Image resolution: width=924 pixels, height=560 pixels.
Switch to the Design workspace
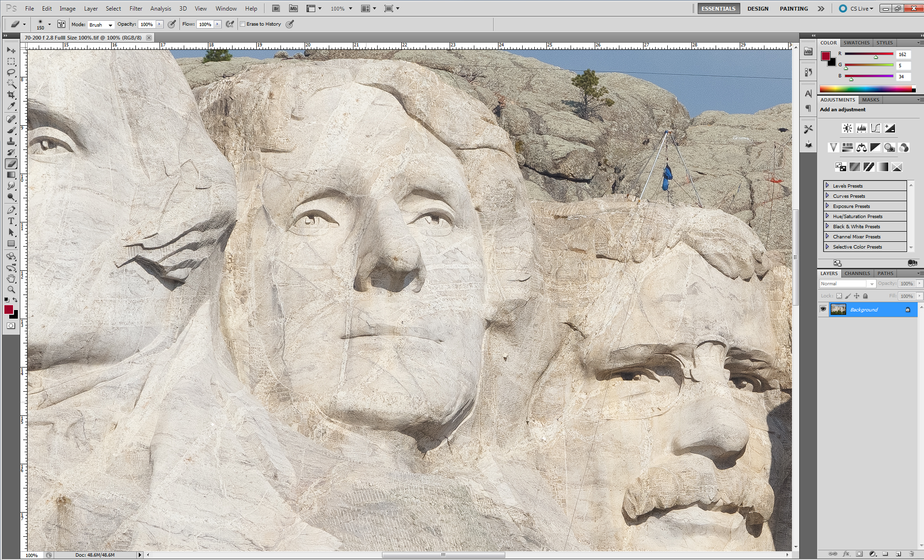pos(758,8)
